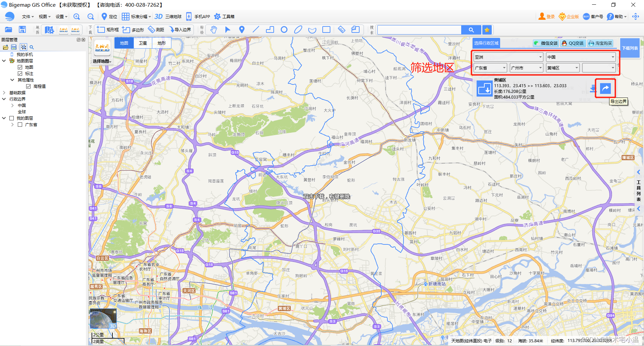Image resolution: width=644 pixels, height=346 pixels.
Task: Select the 定位 (locate) tool
Action: tap(109, 16)
